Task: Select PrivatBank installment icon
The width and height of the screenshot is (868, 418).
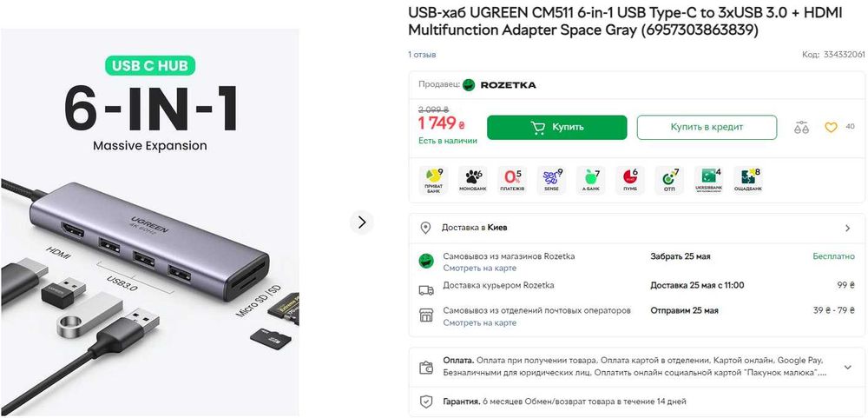Action: point(434,180)
